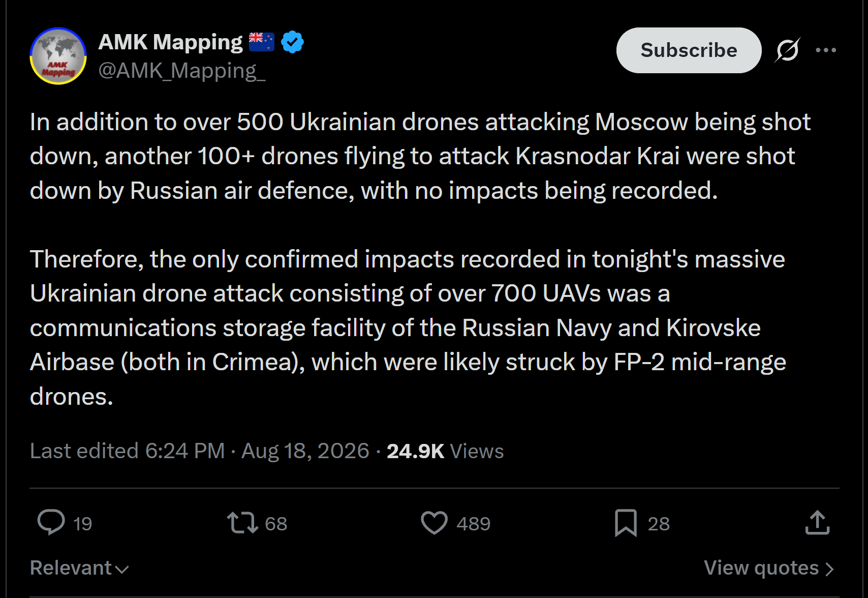The width and height of the screenshot is (868, 598).
Task: Open edit history via Last edited
Action: click(x=127, y=451)
